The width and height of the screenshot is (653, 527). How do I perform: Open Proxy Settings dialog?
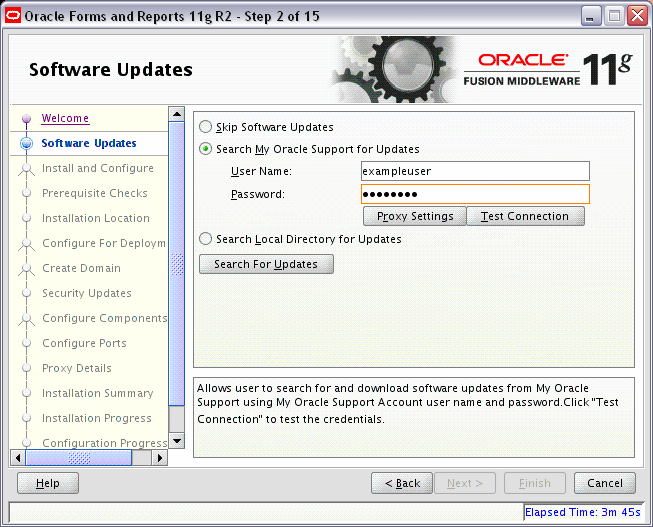415,216
